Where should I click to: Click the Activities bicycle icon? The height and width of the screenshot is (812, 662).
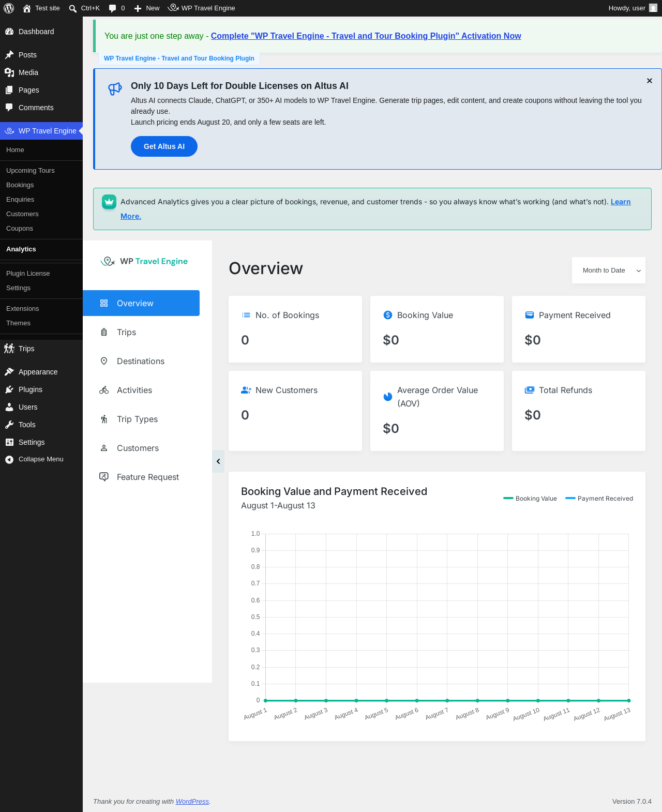pos(104,390)
